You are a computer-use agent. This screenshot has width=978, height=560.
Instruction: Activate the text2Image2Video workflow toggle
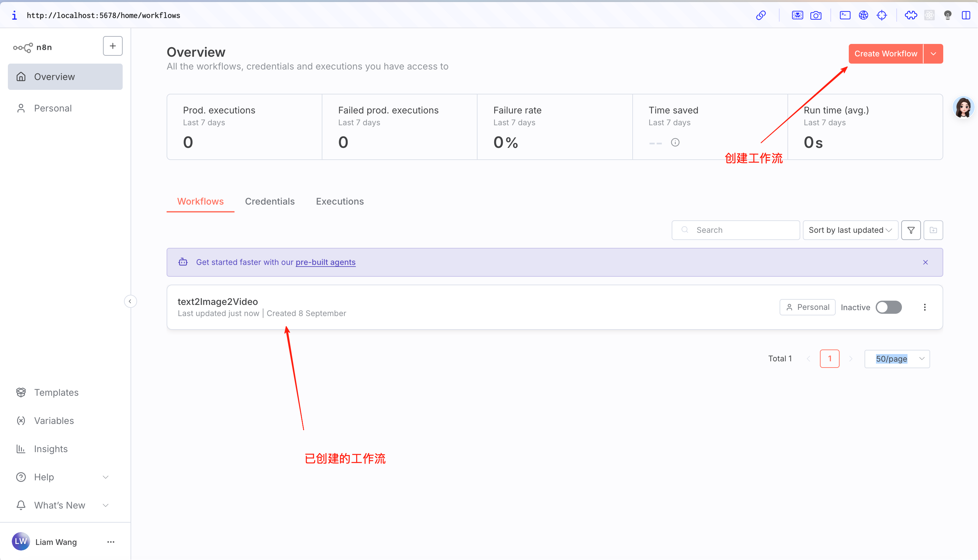click(888, 307)
